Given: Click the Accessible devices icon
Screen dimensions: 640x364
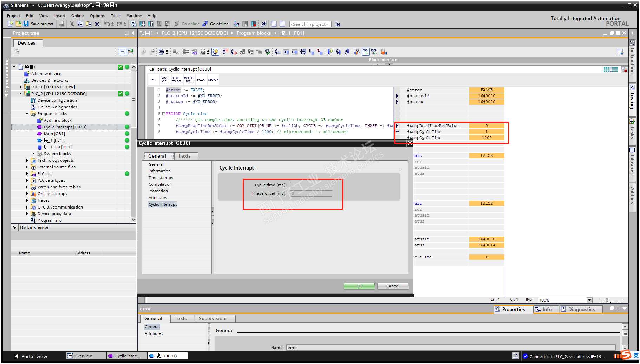Looking at the screenshot, I should coord(237,24).
